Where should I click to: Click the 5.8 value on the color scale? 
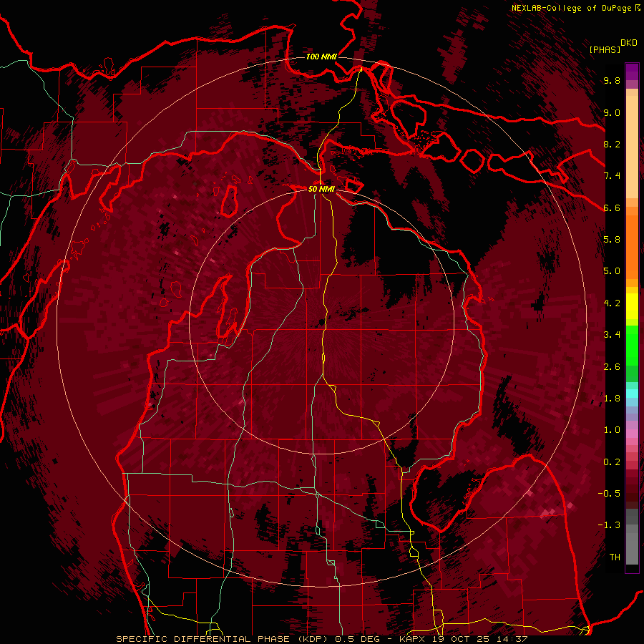612,240
